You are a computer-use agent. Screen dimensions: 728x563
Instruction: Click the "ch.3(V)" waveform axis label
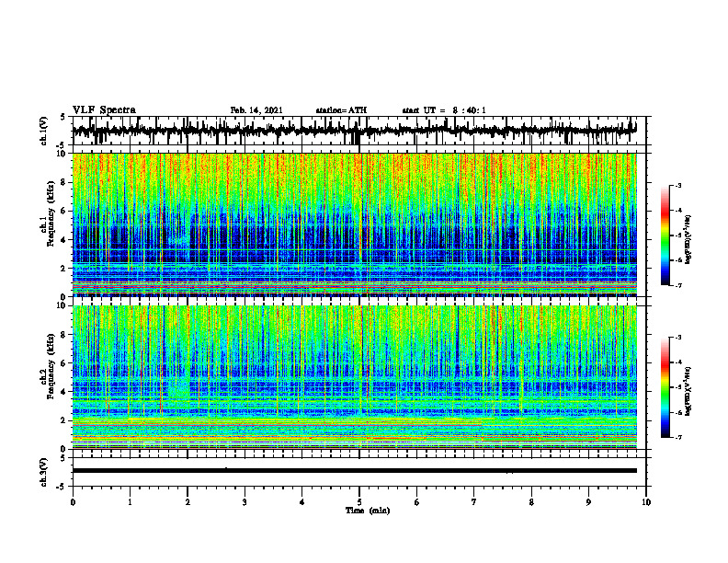pos(44,473)
